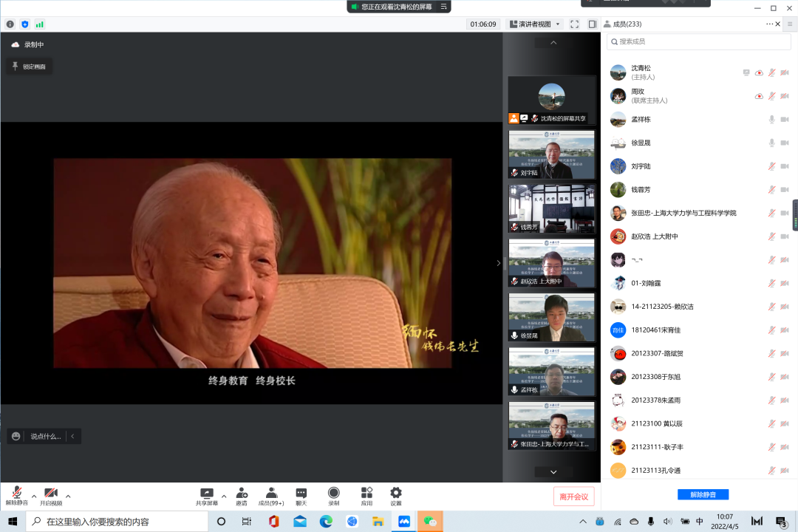Select 徐旻晟 video thumbnail
Image resolution: width=798 pixels, height=532 pixels.
pyautogui.click(x=552, y=317)
